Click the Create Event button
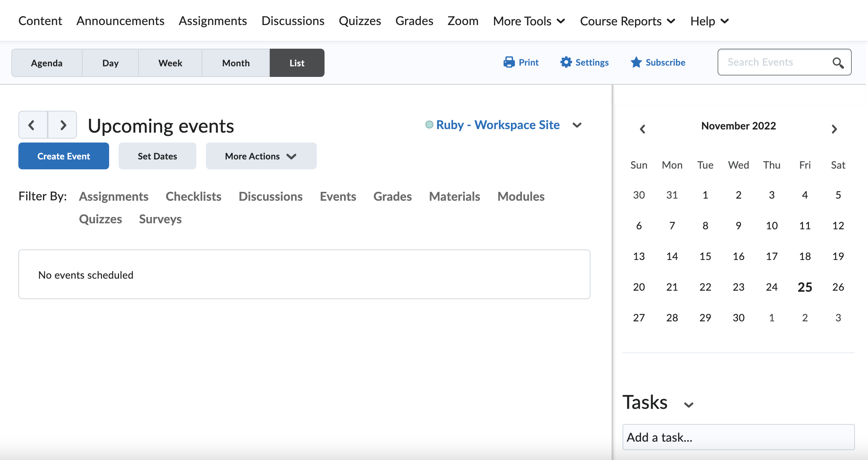The image size is (868, 460). [64, 156]
